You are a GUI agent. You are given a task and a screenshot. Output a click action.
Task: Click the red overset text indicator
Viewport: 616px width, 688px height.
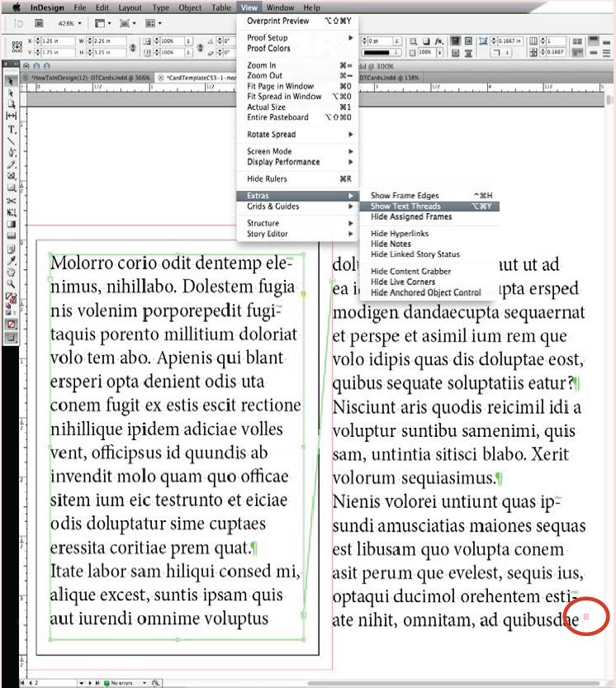tap(586, 617)
